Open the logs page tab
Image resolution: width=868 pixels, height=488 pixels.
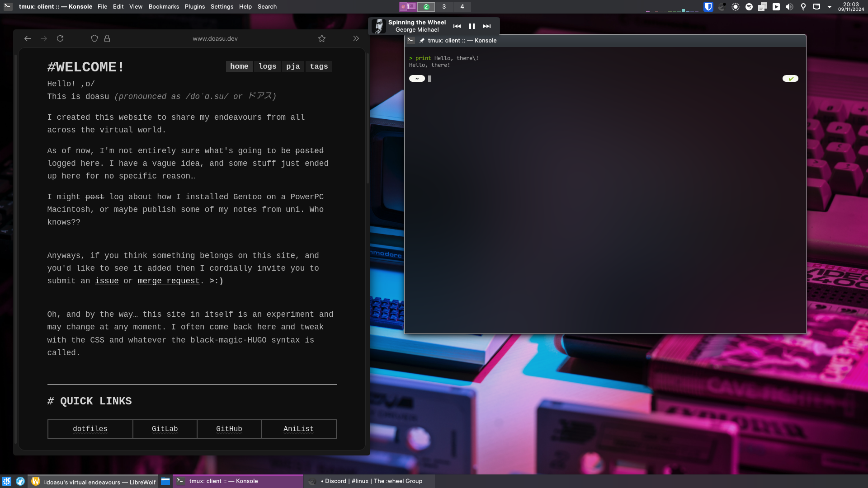[267, 66]
